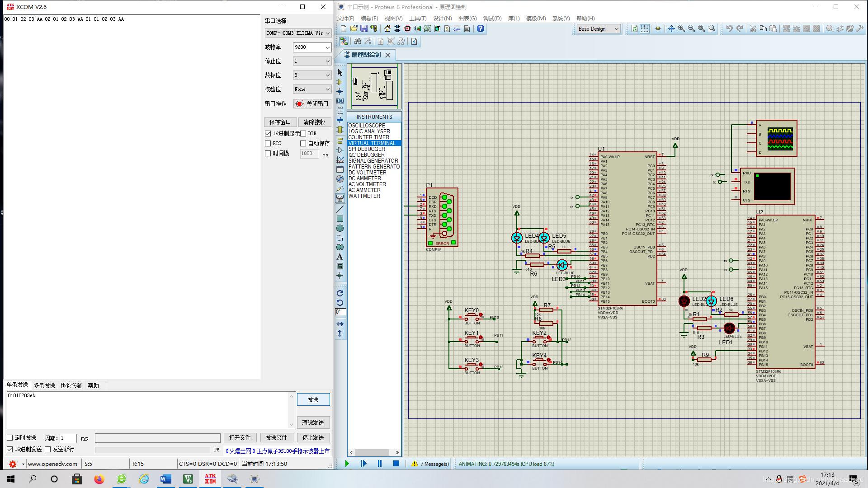Click Undo arrow in Proteus toolbar
The image size is (868, 488).
729,29
